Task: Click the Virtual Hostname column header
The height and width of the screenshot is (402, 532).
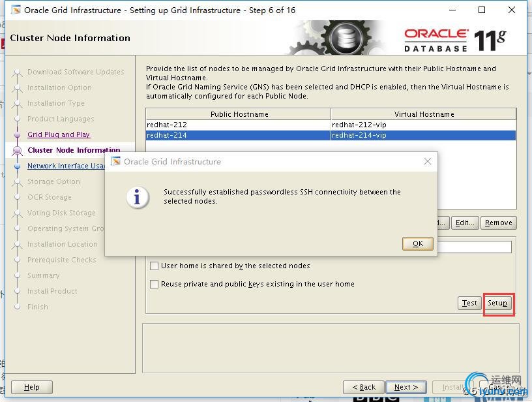Action: [x=424, y=114]
